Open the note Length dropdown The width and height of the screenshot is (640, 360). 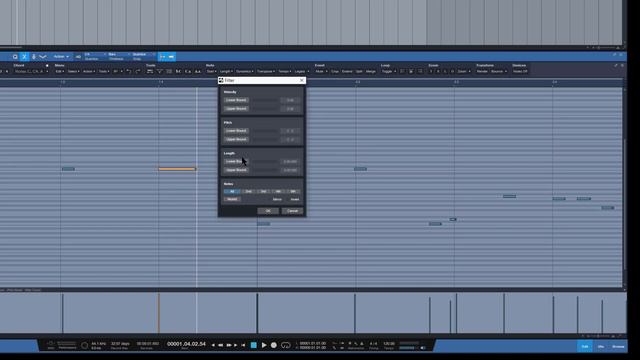pos(227,71)
